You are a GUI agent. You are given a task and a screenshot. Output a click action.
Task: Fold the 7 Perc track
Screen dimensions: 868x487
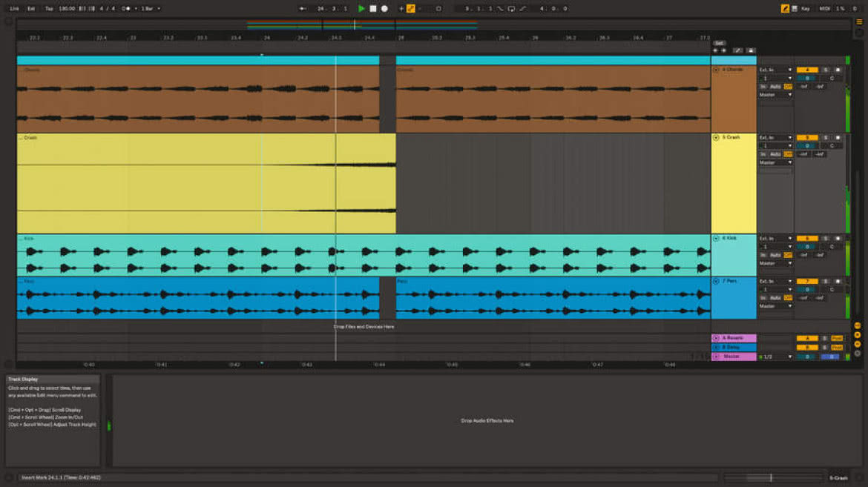pos(716,281)
